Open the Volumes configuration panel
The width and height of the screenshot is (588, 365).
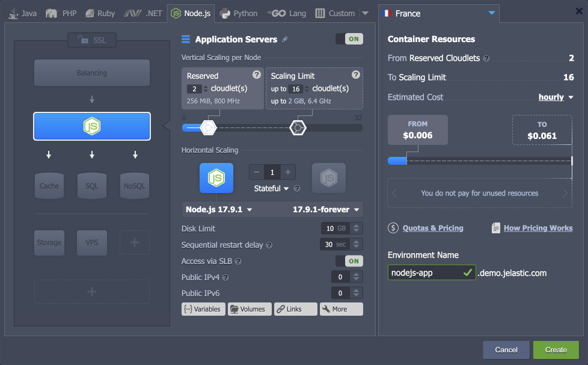[x=249, y=308]
